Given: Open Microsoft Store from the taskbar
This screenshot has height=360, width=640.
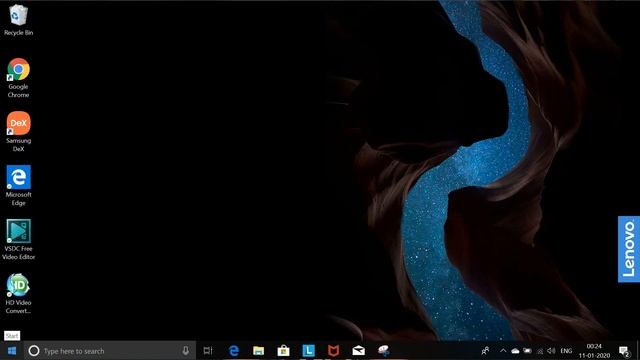Looking at the screenshot, I should (x=283, y=351).
